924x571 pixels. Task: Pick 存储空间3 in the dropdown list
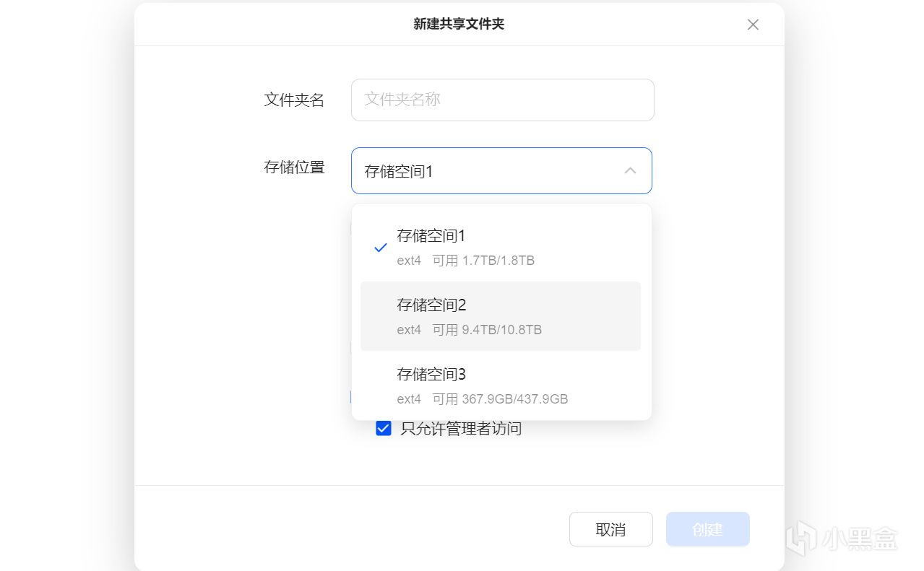[431, 375]
